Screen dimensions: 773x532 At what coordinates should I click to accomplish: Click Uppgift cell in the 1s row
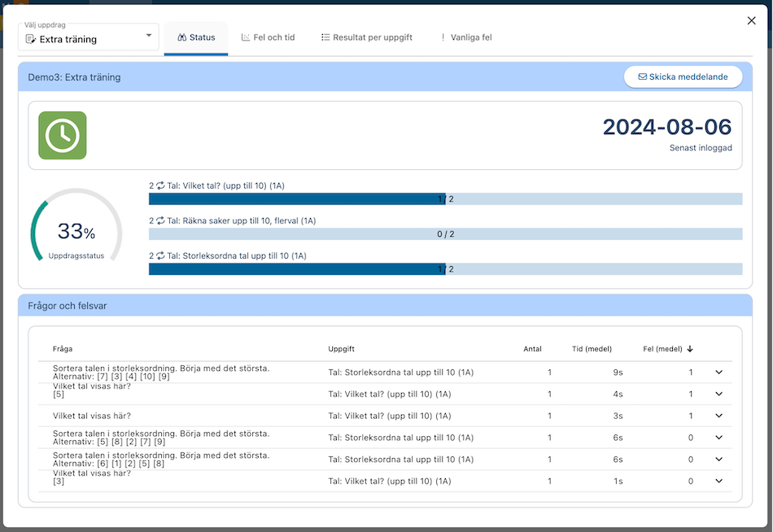coord(390,481)
